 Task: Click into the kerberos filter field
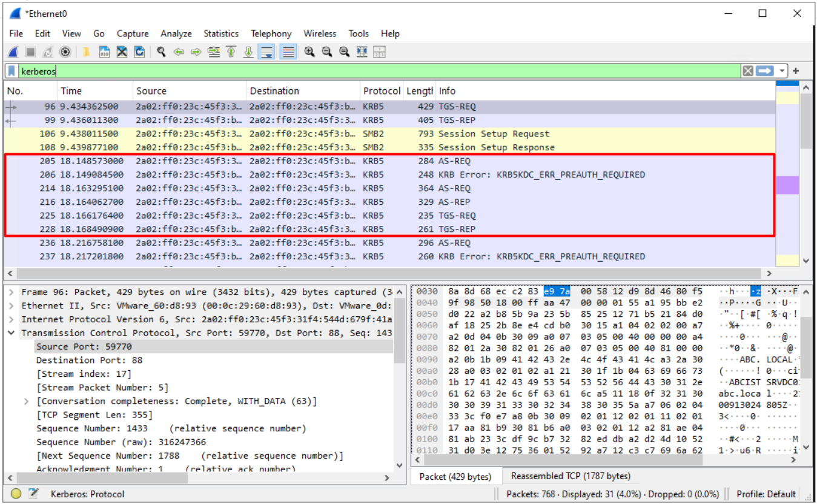tap(380, 71)
